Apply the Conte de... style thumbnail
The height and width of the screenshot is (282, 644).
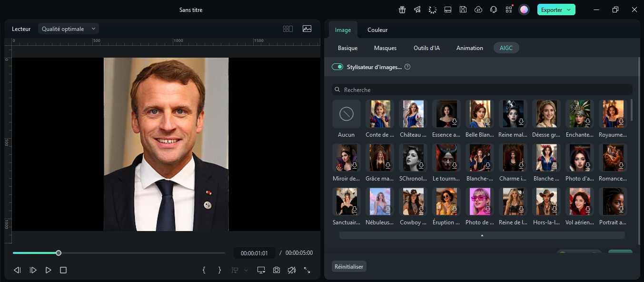380,114
